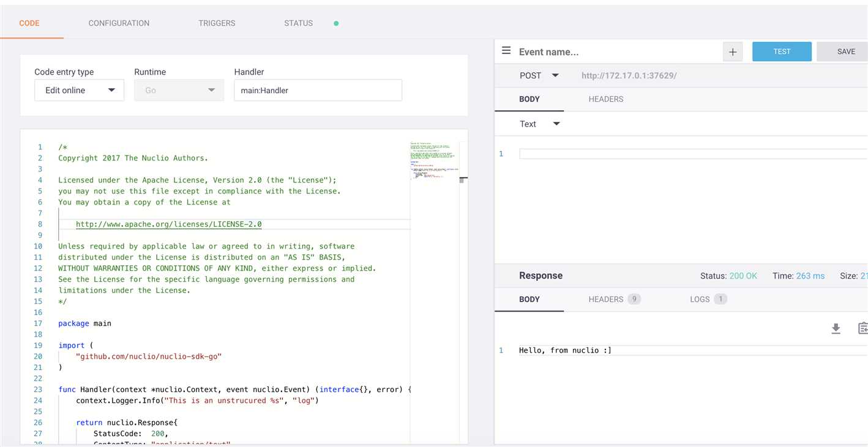This screenshot has height=447, width=868.
Task: Click 'Copyright 2017 The Nuclio Authors' line
Action: 133,158
